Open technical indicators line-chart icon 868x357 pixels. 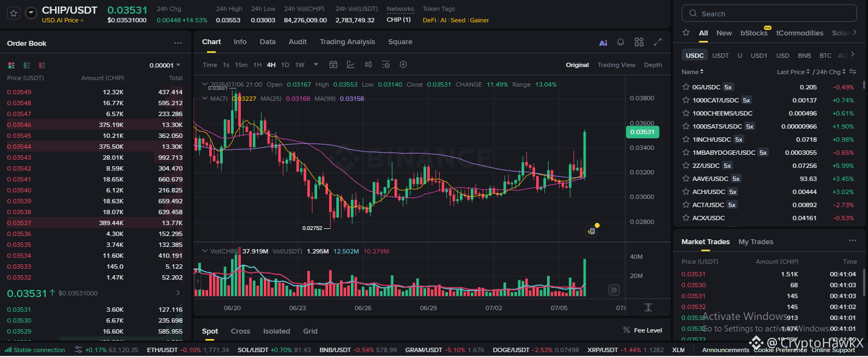coord(351,65)
